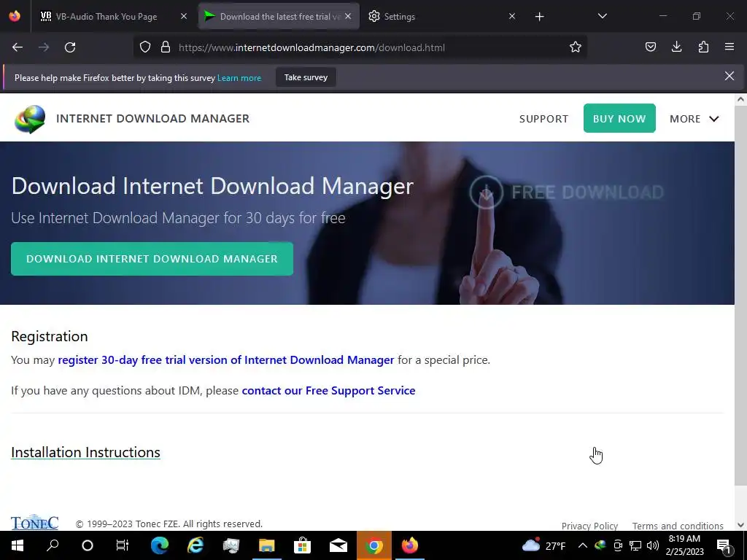Open Microsoft Store from taskbar
Viewport: 747px width, 560px height.
pyautogui.click(x=302, y=545)
